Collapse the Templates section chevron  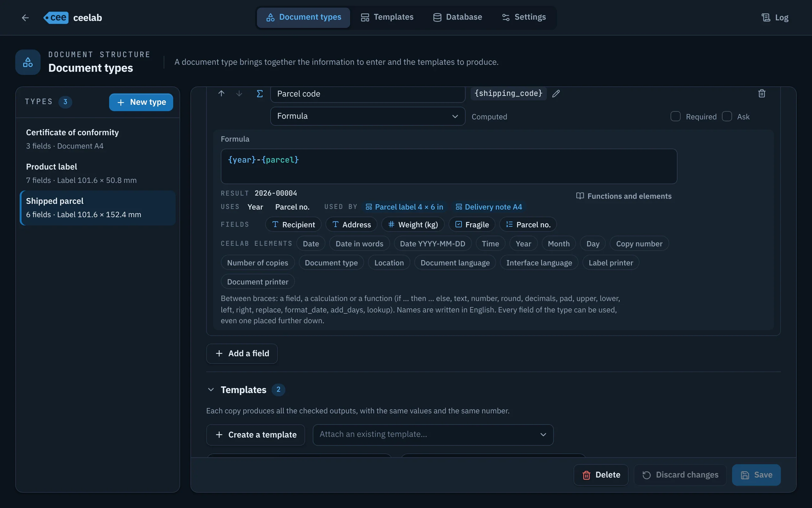pos(211,390)
